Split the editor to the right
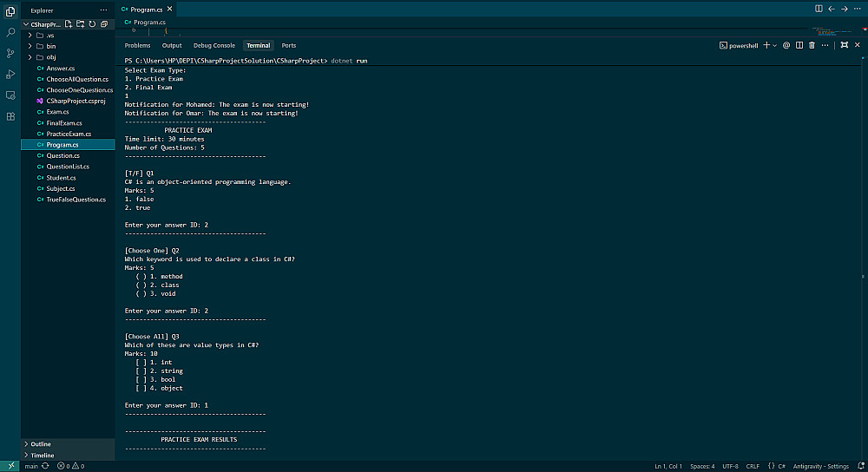Screen dimensions: 868x472 coord(819,9)
